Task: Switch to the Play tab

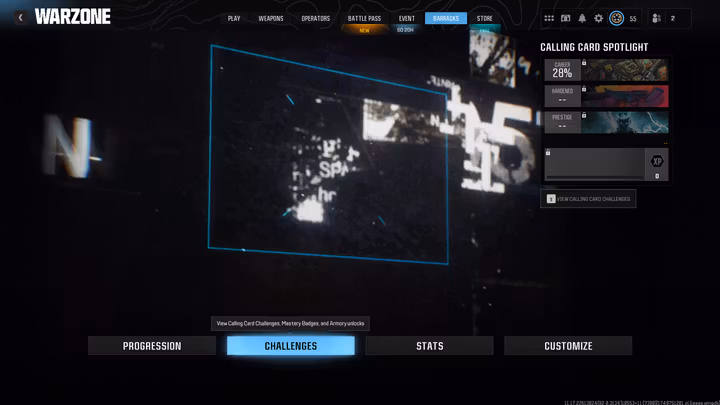Action: coord(234,18)
